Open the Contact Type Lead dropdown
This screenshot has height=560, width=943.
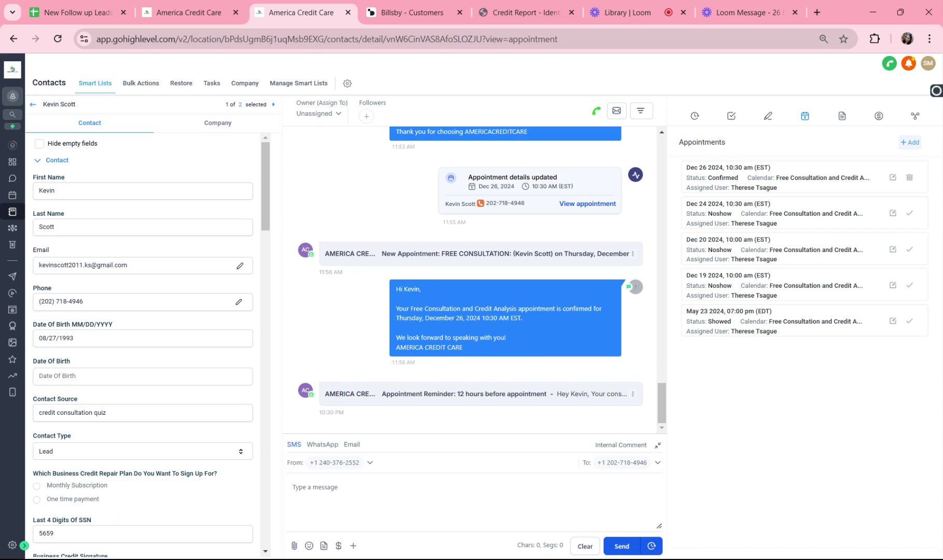pos(143,451)
